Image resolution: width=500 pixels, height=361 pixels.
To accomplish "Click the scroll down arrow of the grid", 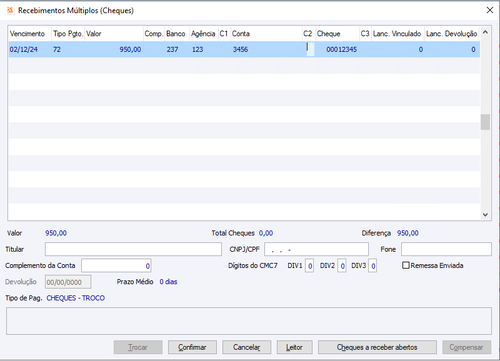I will tap(485, 215).
